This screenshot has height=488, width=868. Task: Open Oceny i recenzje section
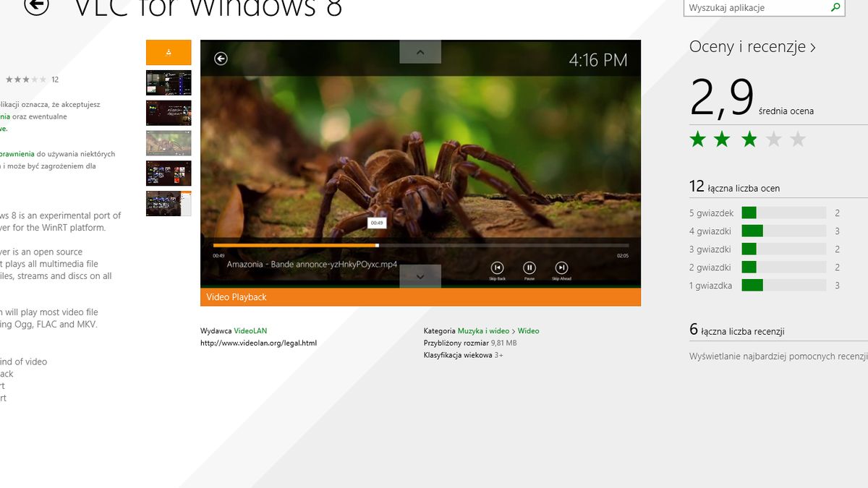click(753, 47)
